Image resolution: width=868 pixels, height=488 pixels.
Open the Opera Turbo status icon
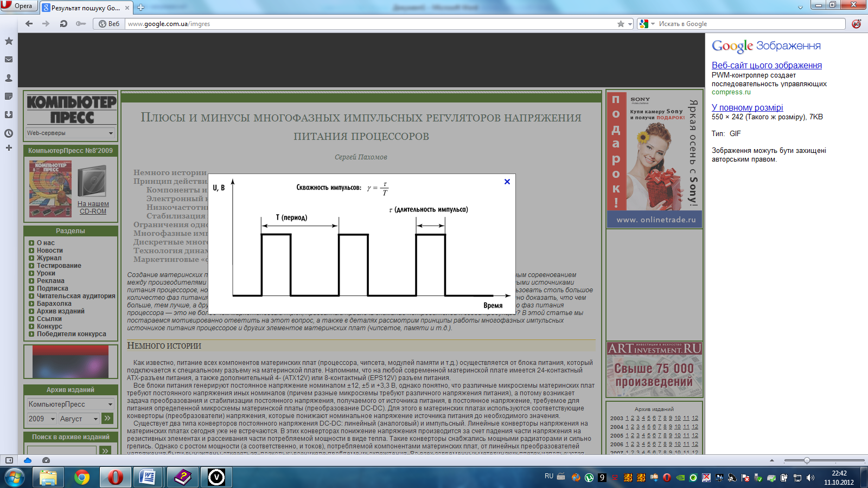click(46, 460)
